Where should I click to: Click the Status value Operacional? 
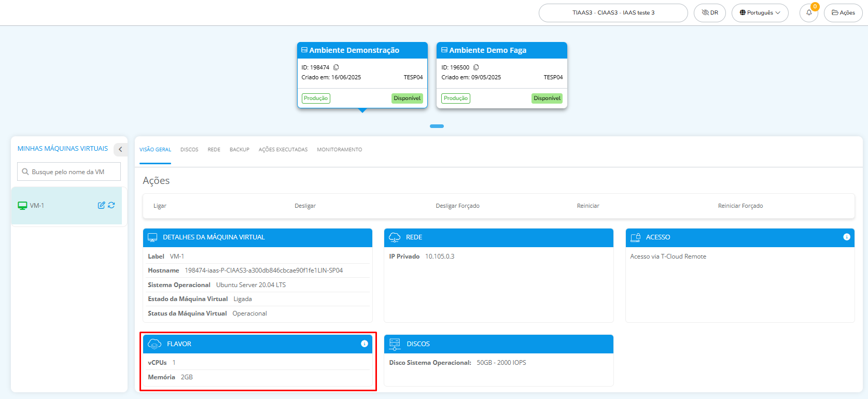tap(249, 313)
